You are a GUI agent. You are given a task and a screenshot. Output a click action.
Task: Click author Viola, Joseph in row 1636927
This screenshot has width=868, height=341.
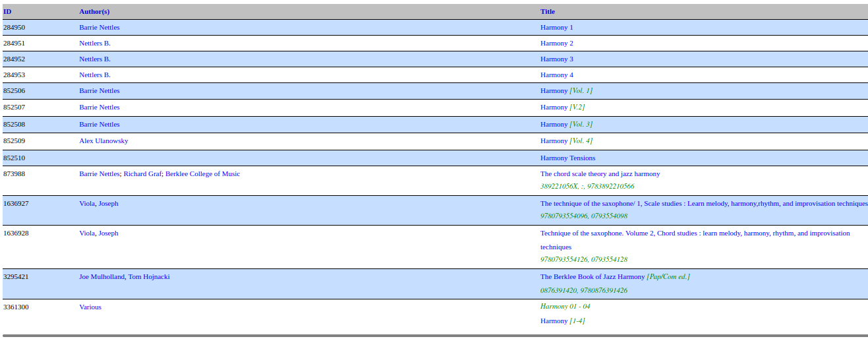pyautogui.click(x=99, y=203)
